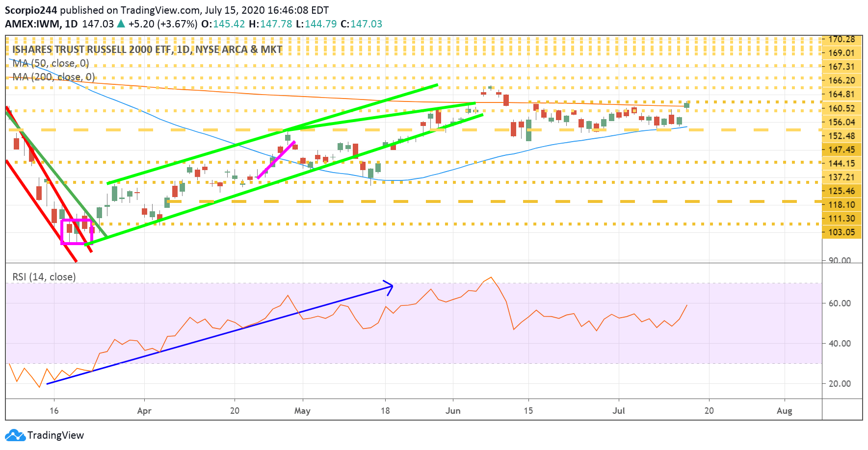Screen dimensions: 868x450
Task: Click the ISHARES TRUST RUSSELL 2000 ETF title
Action: pos(147,50)
